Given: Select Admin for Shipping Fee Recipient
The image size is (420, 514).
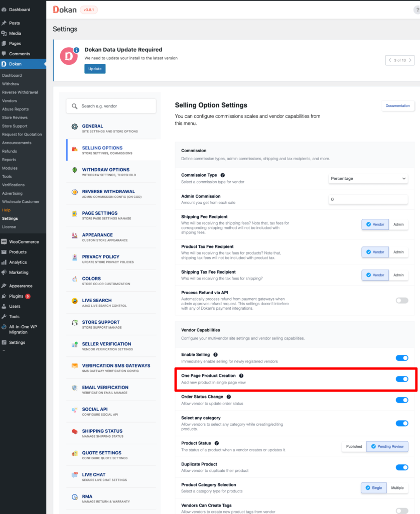Looking at the screenshot, I should [398, 224].
